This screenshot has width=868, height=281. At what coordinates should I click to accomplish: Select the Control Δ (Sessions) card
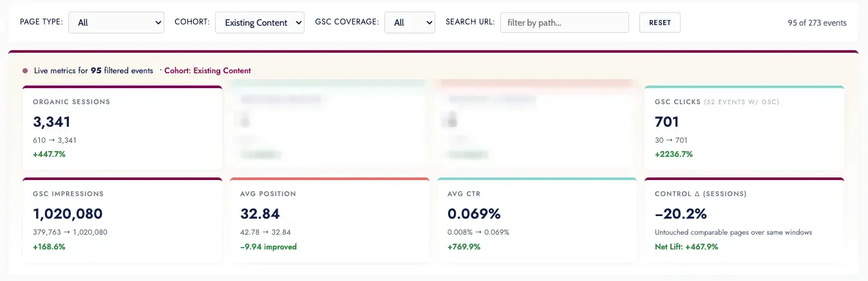pos(744,220)
